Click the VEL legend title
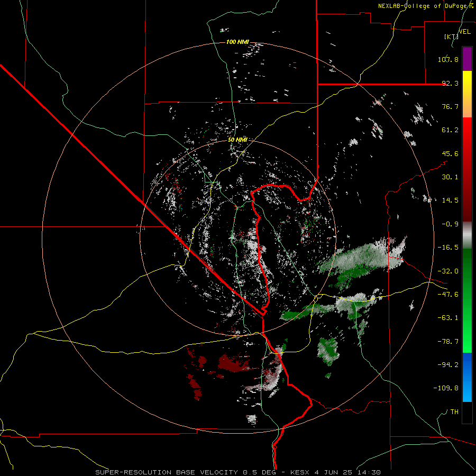 pos(464,32)
